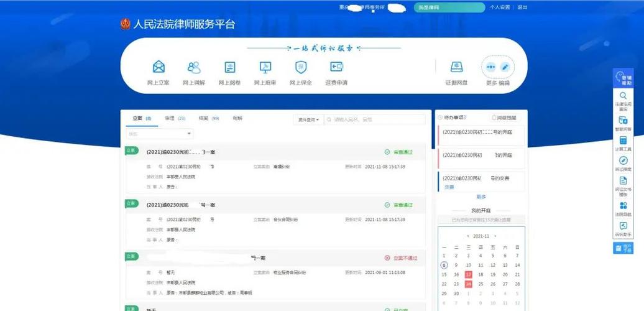Click the lawyer name pill in header
Viewport: 644px width, 311px height.
click(449, 7)
